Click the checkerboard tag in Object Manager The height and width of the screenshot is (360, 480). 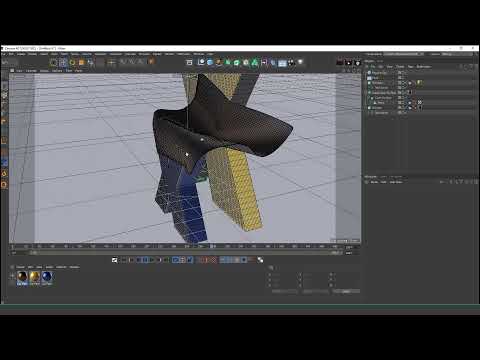(420, 102)
